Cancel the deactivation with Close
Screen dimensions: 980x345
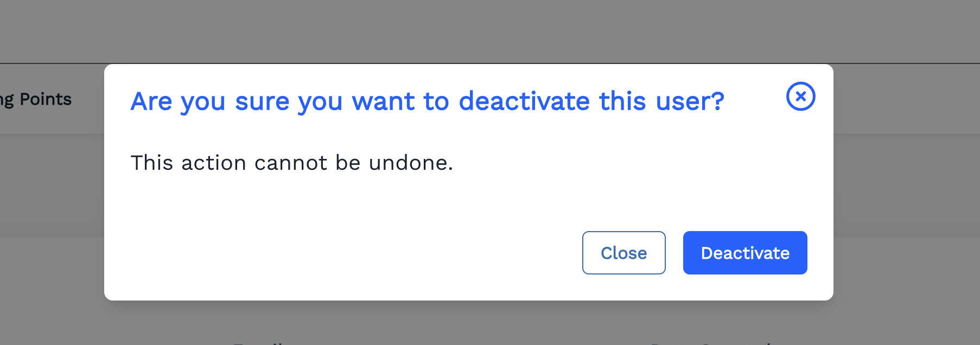pos(623,253)
